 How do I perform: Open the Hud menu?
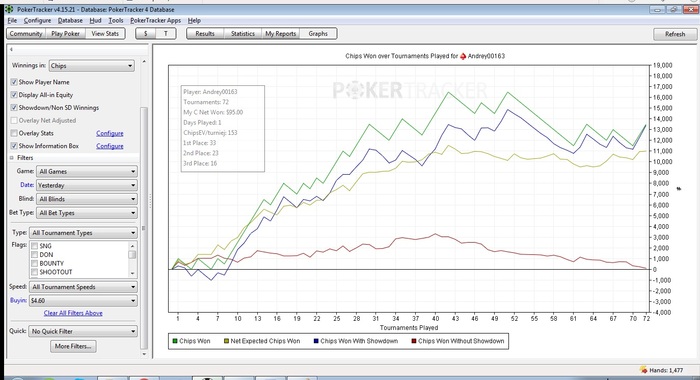[96, 21]
